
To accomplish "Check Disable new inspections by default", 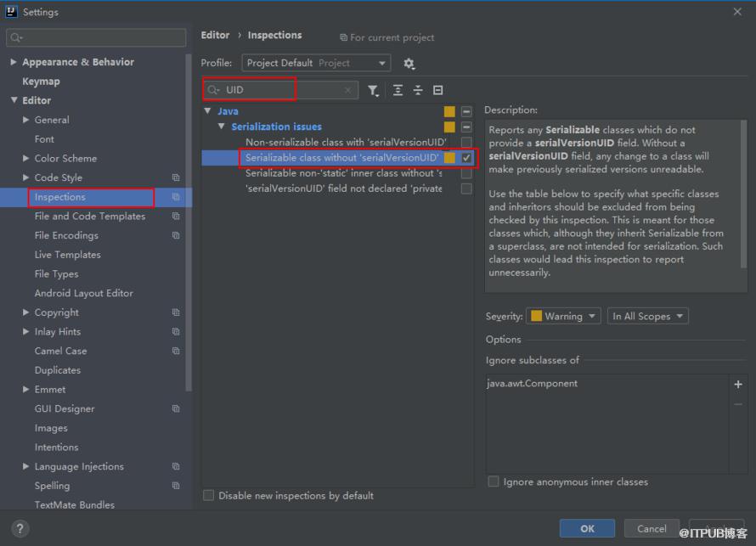I will (208, 495).
